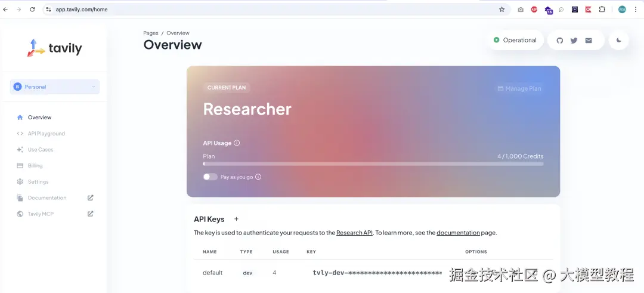Open the browser three-dot menu

pos(636,10)
